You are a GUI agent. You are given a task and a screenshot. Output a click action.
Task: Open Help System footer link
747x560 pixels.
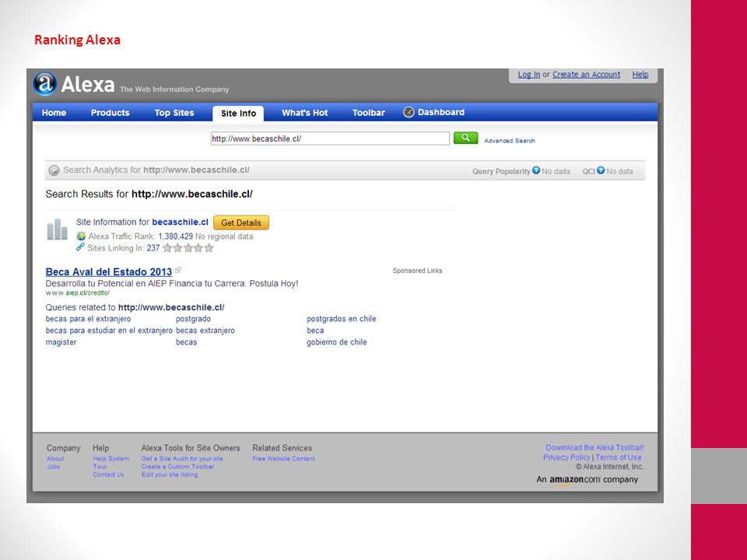tap(111, 459)
